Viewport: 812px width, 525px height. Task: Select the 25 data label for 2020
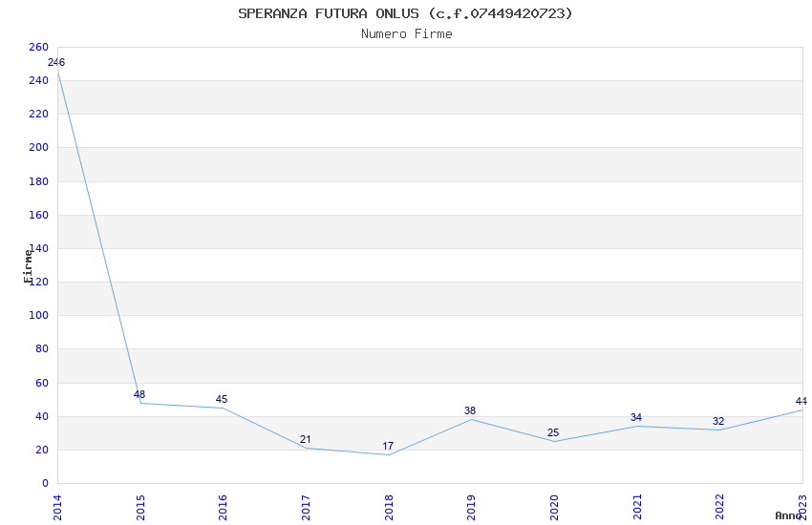pyautogui.click(x=553, y=433)
